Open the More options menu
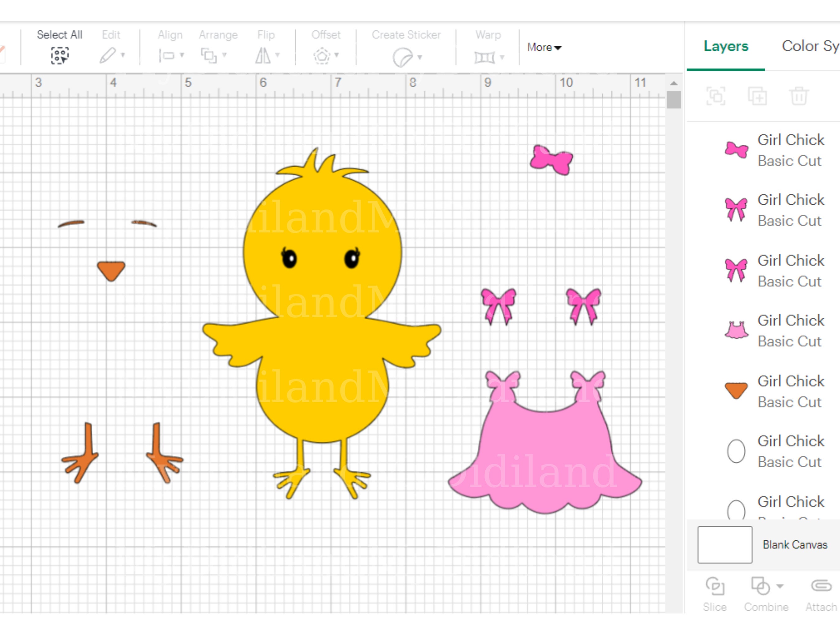840x630 pixels. [544, 48]
